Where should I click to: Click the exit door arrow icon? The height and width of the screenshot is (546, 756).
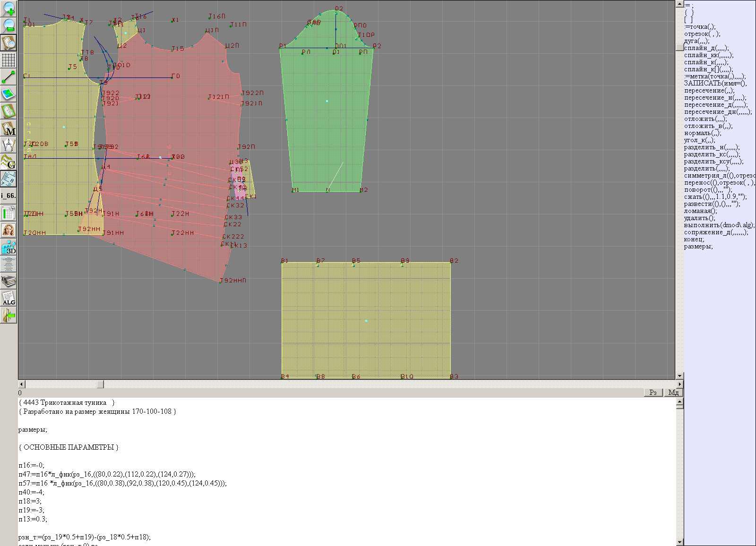[x=9, y=315]
